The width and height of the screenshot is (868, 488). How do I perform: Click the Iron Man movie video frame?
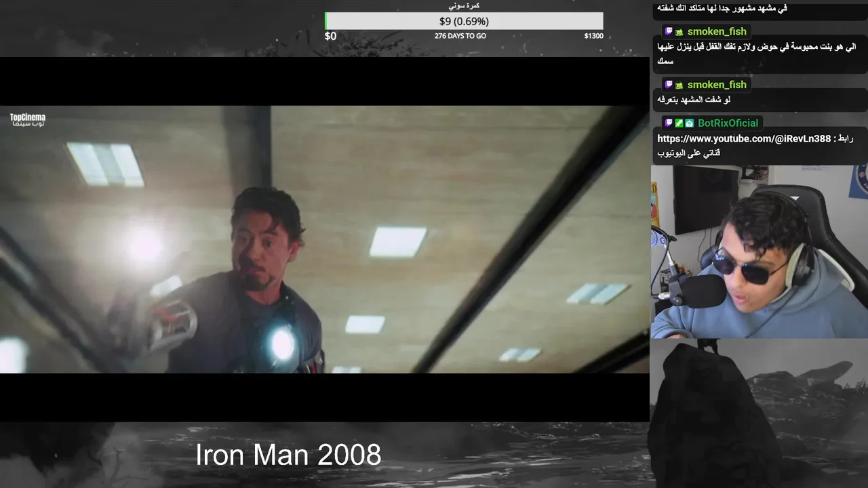[x=324, y=239]
